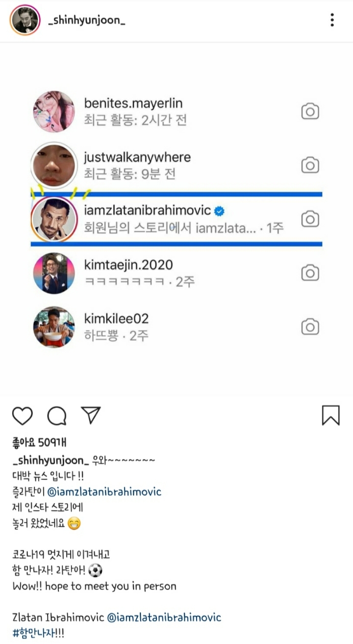353x644 pixels.
Task: Tap iamzlatanibrahimovic profile avatar
Action: pyautogui.click(x=54, y=219)
